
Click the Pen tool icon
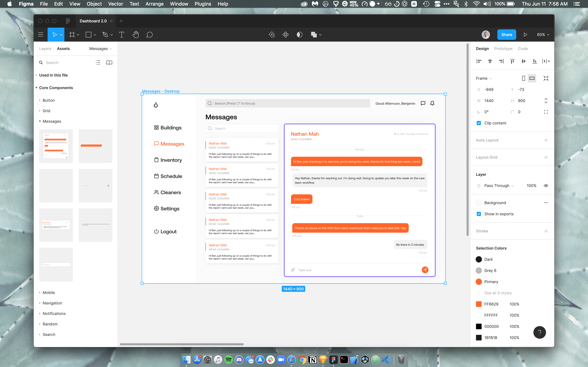click(105, 35)
